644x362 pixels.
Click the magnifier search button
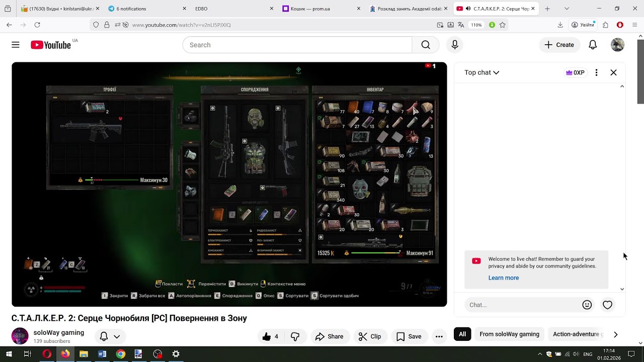tap(426, 45)
